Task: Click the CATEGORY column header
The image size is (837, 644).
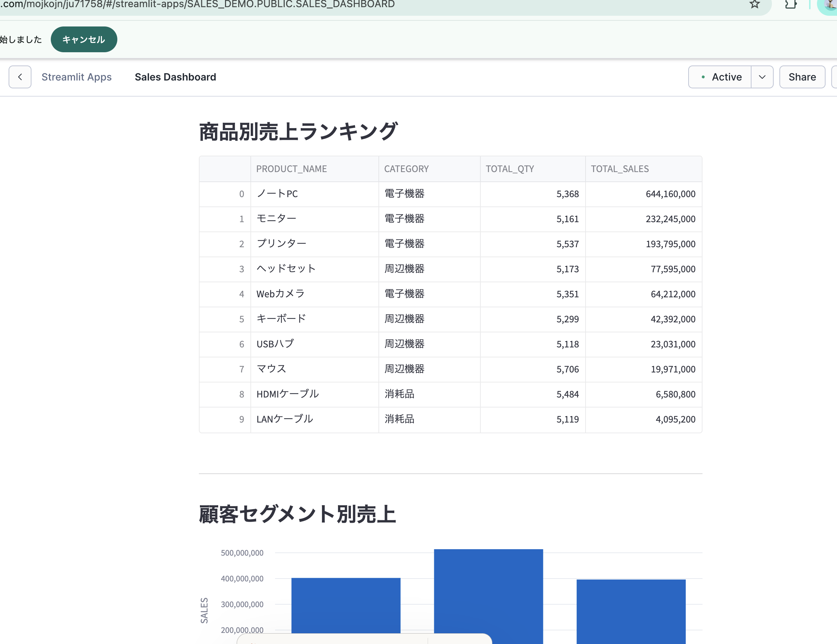Action: [x=406, y=169]
